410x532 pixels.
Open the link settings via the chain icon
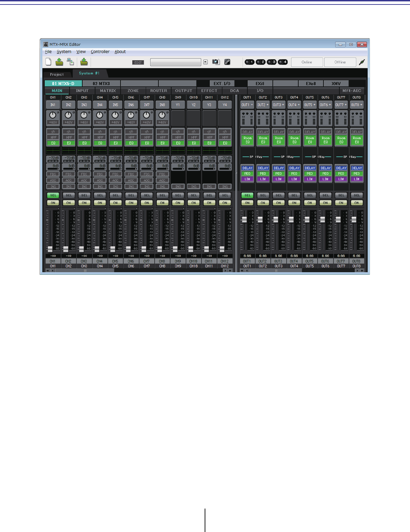tap(226, 62)
